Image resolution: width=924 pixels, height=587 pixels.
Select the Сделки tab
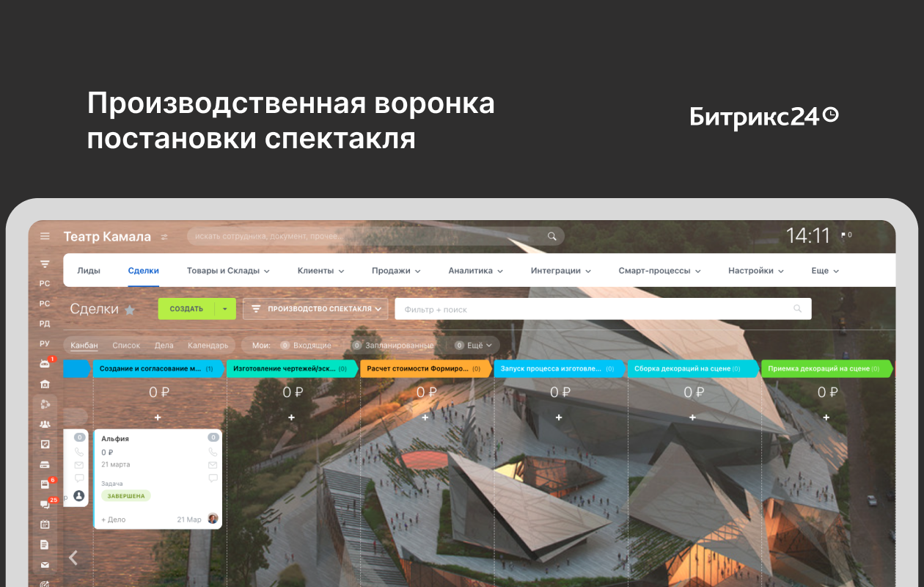click(x=143, y=271)
